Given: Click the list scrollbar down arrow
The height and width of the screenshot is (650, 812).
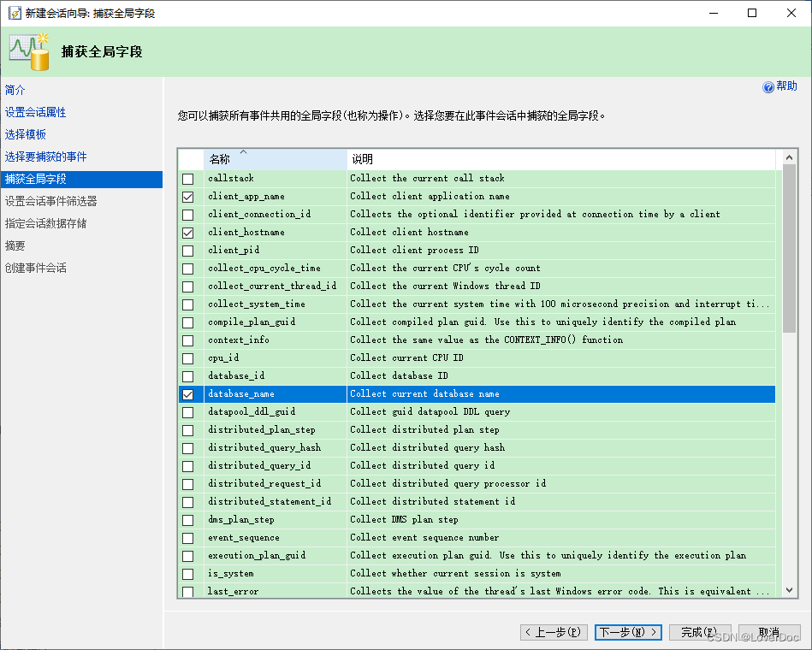Looking at the screenshot, I should pyautogui.click(x=789, y=590).
